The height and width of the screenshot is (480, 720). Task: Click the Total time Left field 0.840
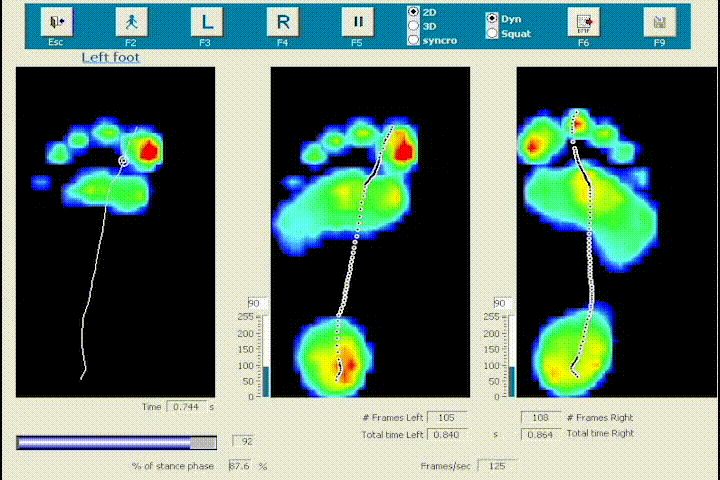tap(447, 435)
